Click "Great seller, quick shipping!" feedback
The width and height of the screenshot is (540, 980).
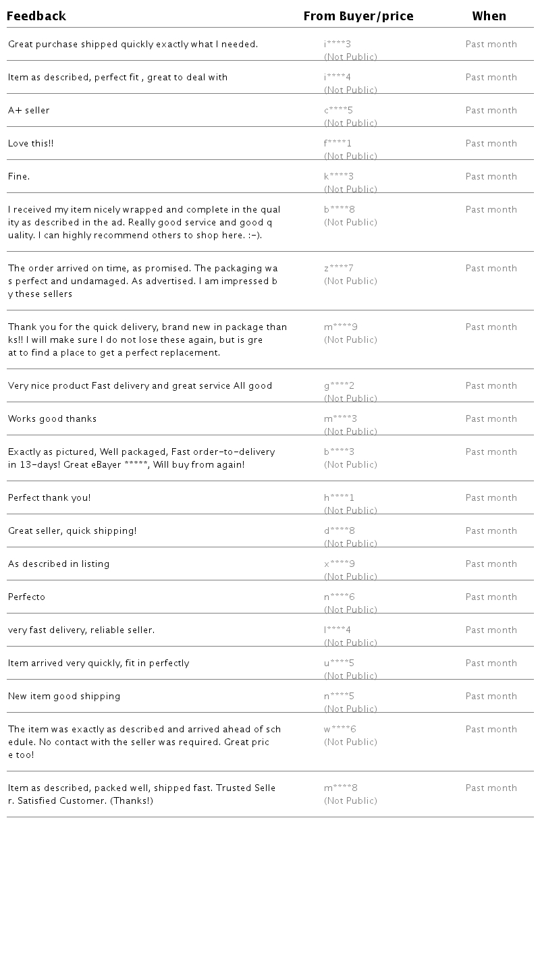(x=72, y=531)
